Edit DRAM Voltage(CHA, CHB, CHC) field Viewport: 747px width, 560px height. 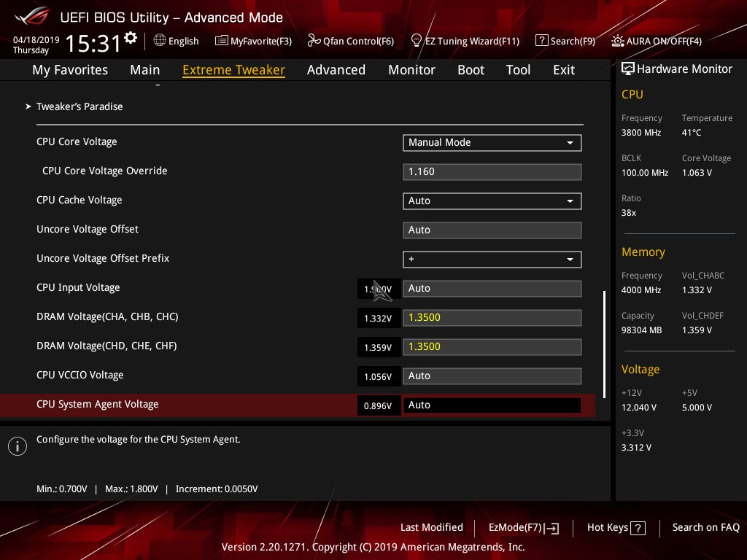tap(492, 318)
